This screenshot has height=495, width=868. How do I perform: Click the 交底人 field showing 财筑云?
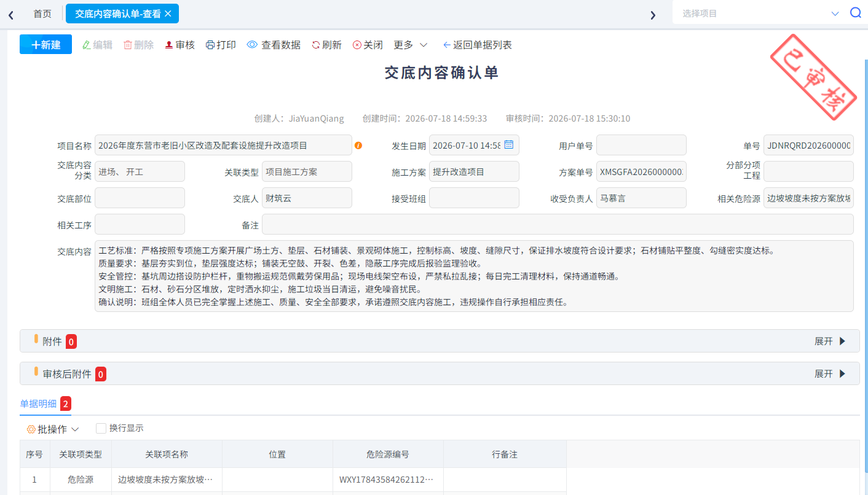point(307,198)
